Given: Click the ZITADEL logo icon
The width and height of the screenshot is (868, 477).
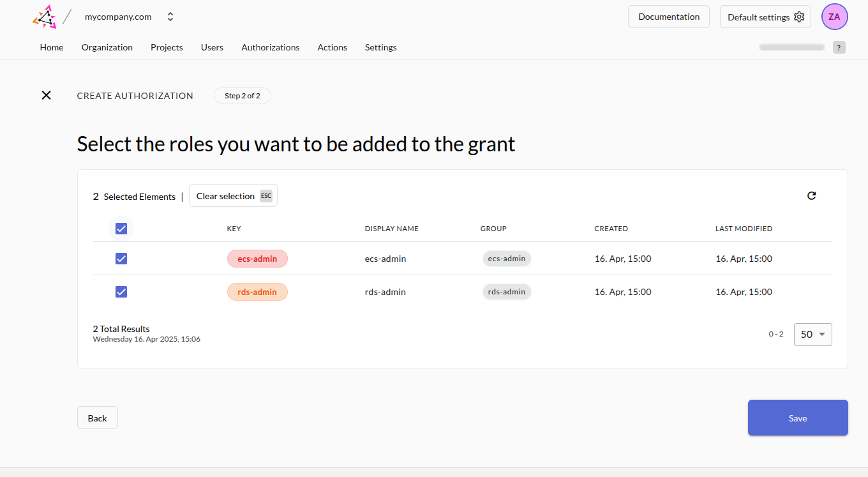Looking at the screenshot, I should (x=44, y=17).
